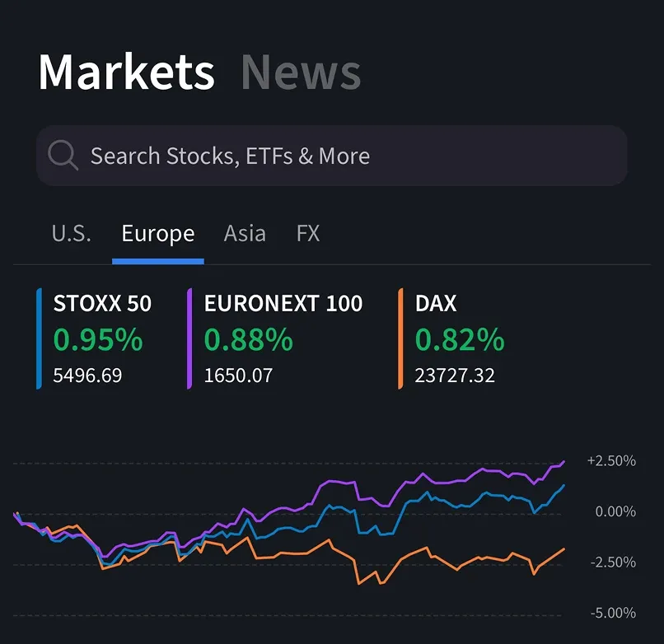Click the search magnifier icon
The height and width of the screenshot is (644, 664).
click(x=63, y=155)
